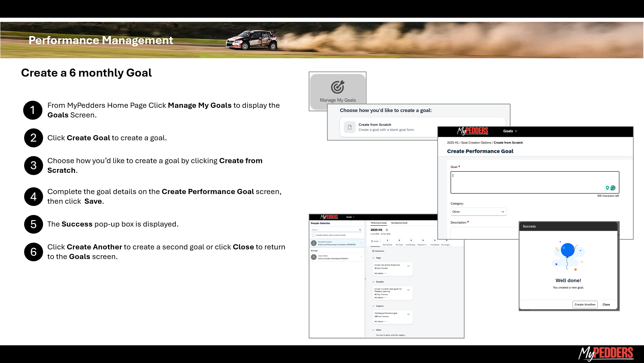Click Elizabeth Kinderis avatar icon
Screen dimensions: 644x363
point(314,243)
